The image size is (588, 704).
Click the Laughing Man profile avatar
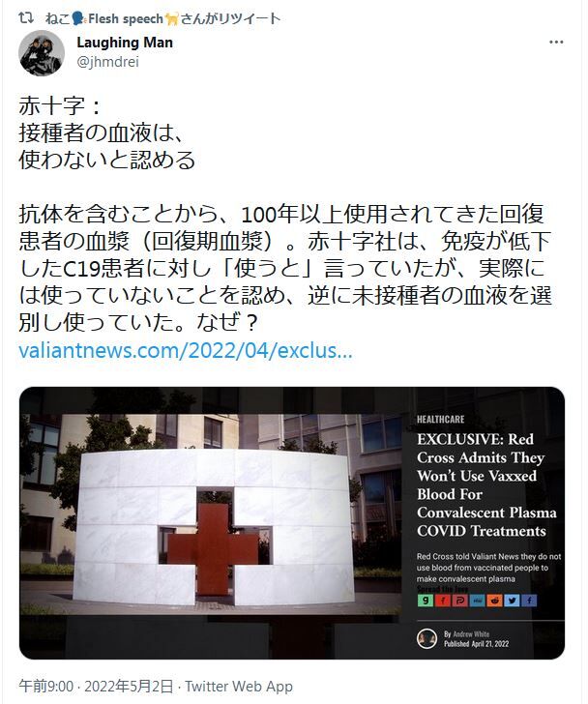pyautogui.click(x=42, y=53)
